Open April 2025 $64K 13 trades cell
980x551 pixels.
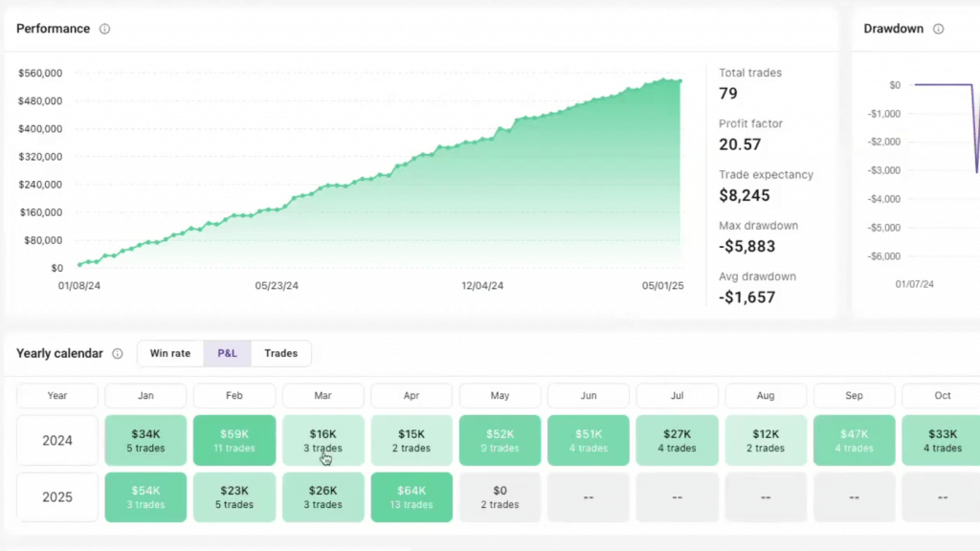412,497
